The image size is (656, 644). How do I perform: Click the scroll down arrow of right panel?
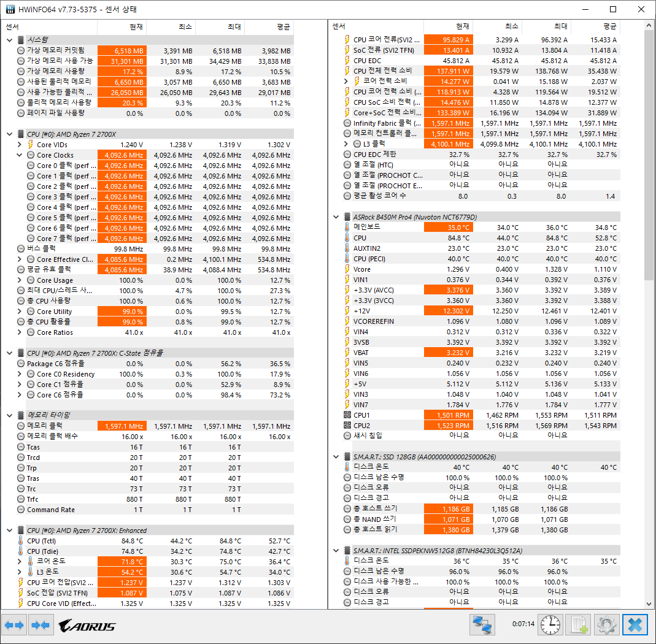pyautogui.click(x=649, y=604)
